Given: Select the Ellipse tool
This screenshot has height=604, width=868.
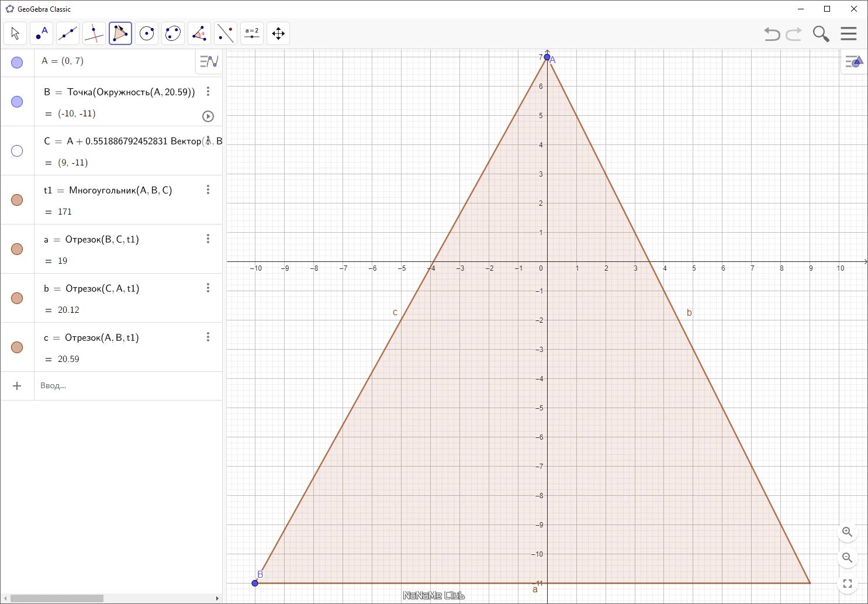Looking at the screenshot, I should pyautogui.click(x=173, y=33).
